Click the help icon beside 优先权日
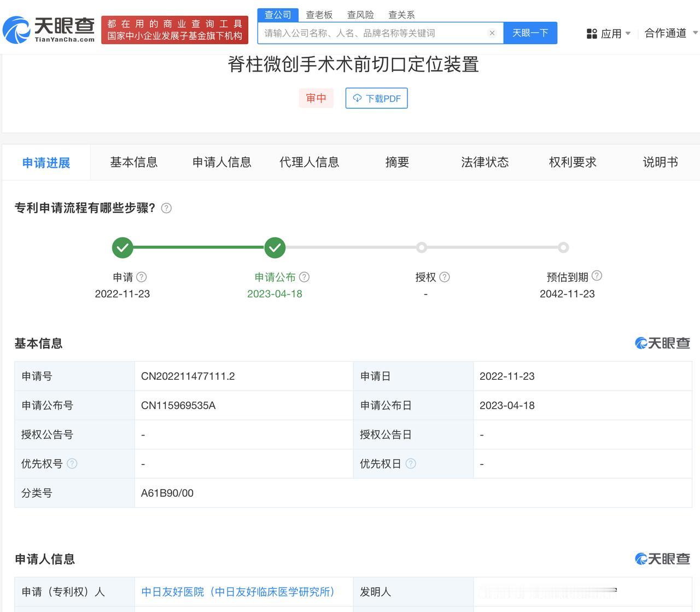 (x=411, y=463)
